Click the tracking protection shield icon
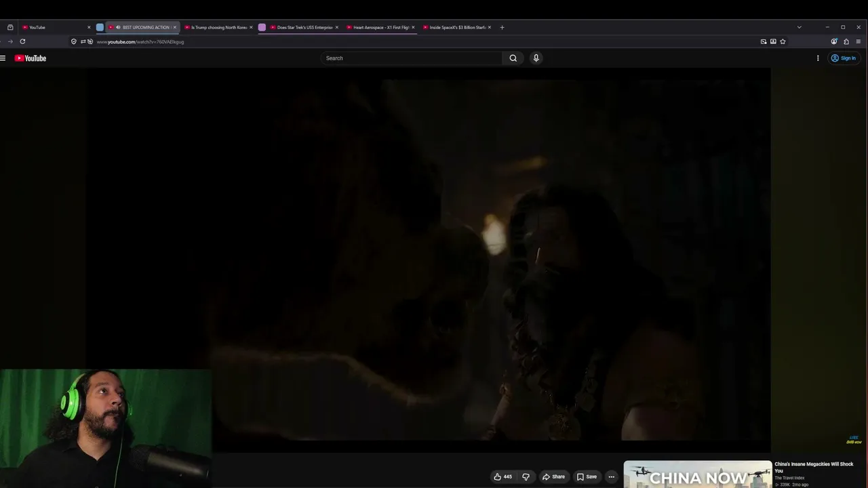Image resolution: width=868 pixels, height=488 pixels. tap(74, 41)
